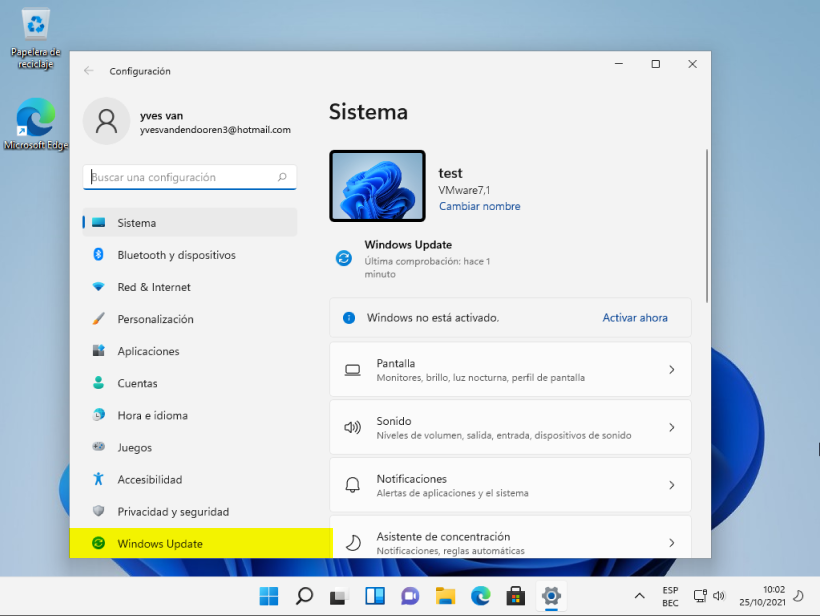
Task: Open Hora e idioma category
Action: pyautogui.click(x=190, y=415)
